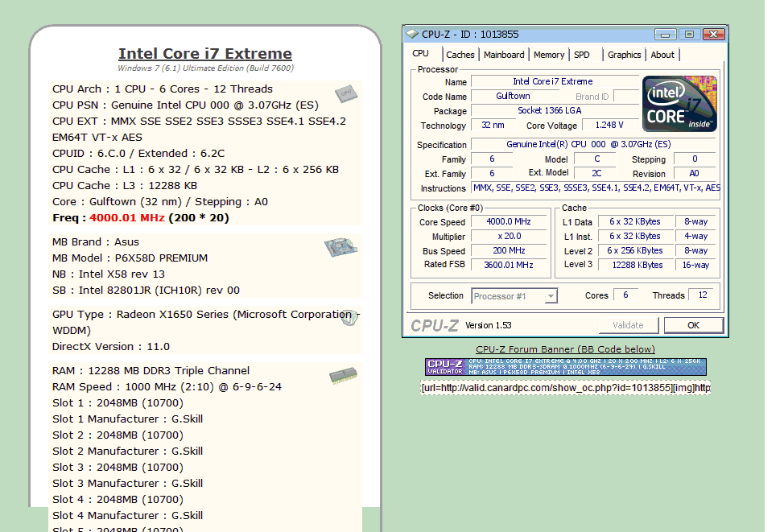
Task: Click the 'MB Model : P6X58D PREMIUM' line
Action: (x=130, y=258)
